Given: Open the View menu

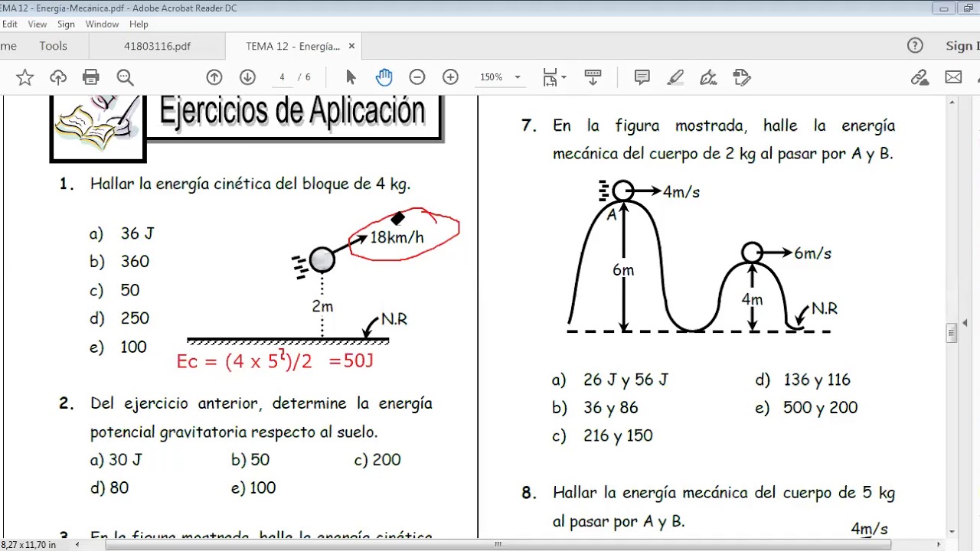Looking at the screenshot, I should tap(38, 24).
